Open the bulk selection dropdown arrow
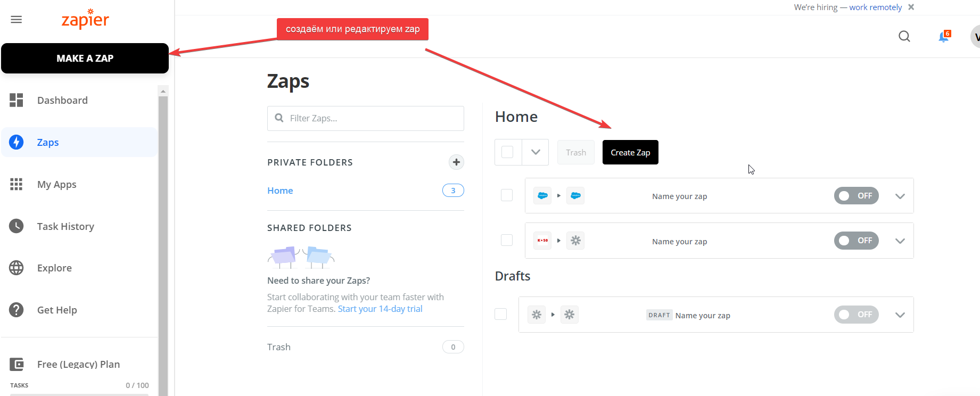The width and height of the screenshot is (980, 396). (536, 152)
